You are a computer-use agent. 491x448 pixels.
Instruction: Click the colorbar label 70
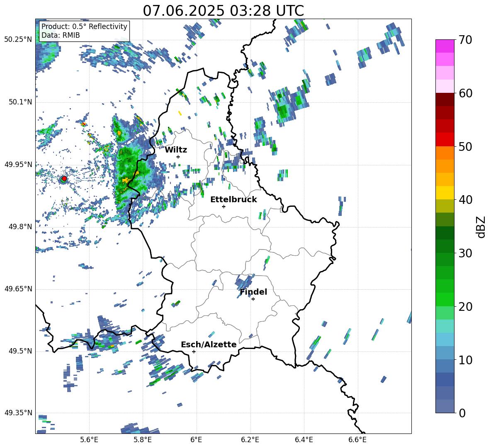click(x=465, y=40)
